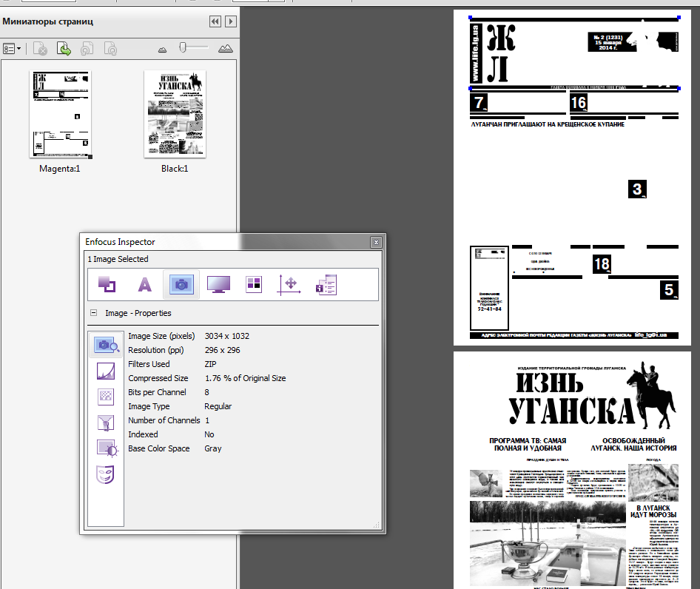Screen dimensions: 700x589
Task: Close the Enfocus Inspector window
Action: click(x=377, y=242)
